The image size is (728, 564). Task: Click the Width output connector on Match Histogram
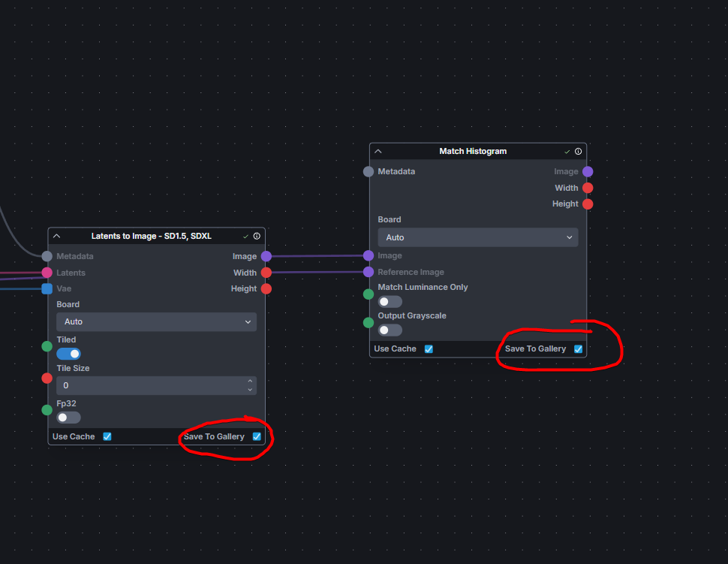(588, 188)
